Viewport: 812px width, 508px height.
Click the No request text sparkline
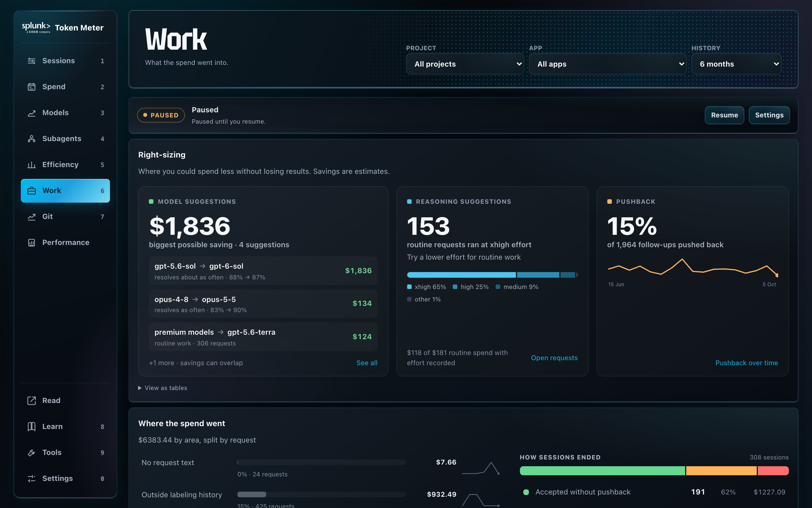coord(481,468)
